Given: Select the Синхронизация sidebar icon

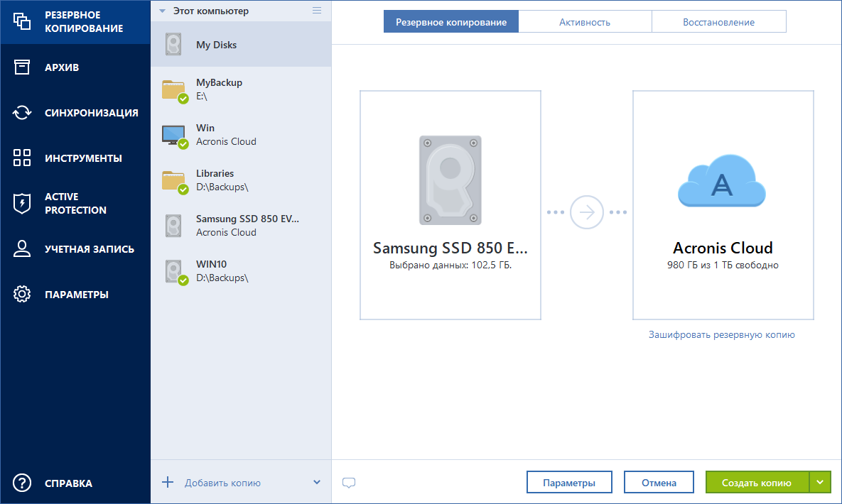Looking at the screenshot, I should pos(21,112).
